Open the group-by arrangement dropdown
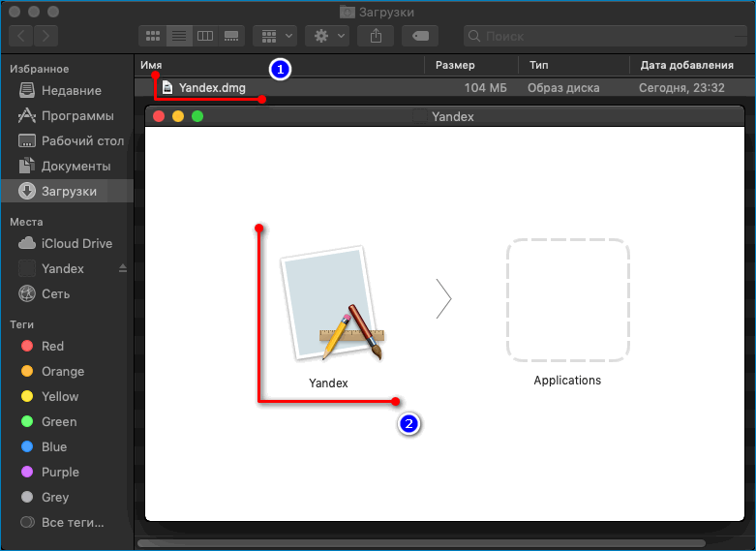Viewport: 756px width, 551px height. 275,36
